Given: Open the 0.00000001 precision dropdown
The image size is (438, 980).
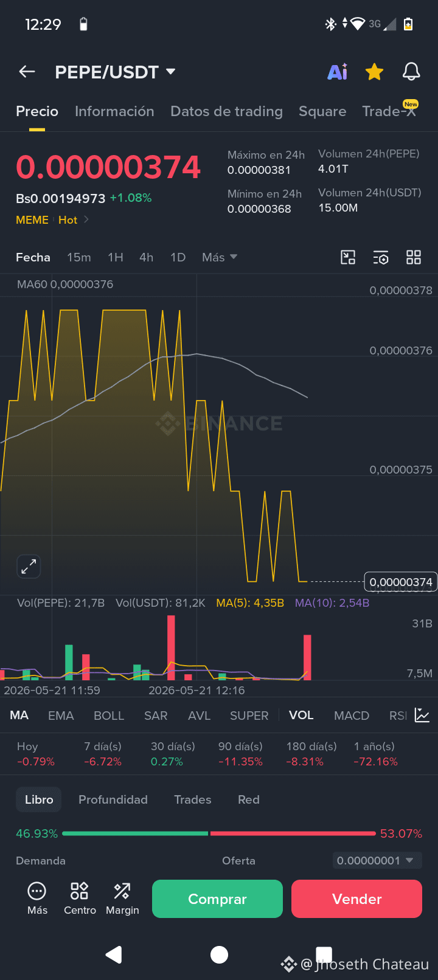Looking at the screenshot, I should 377,860.
